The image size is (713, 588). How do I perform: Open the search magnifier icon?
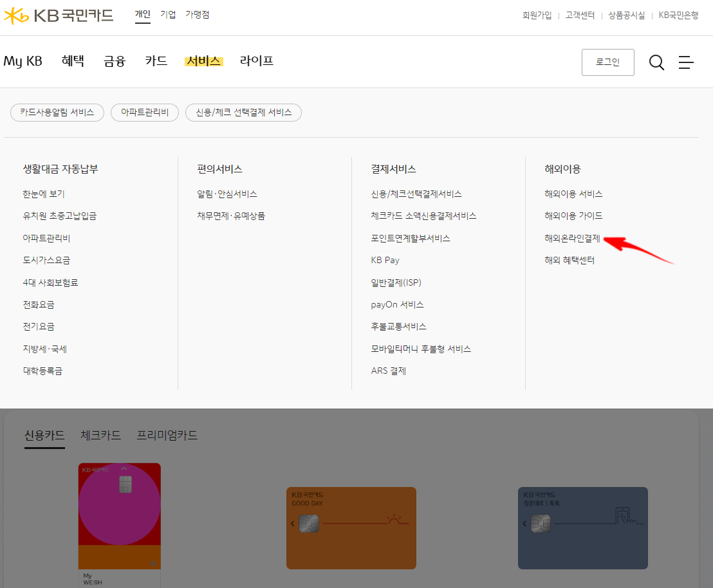656,62
